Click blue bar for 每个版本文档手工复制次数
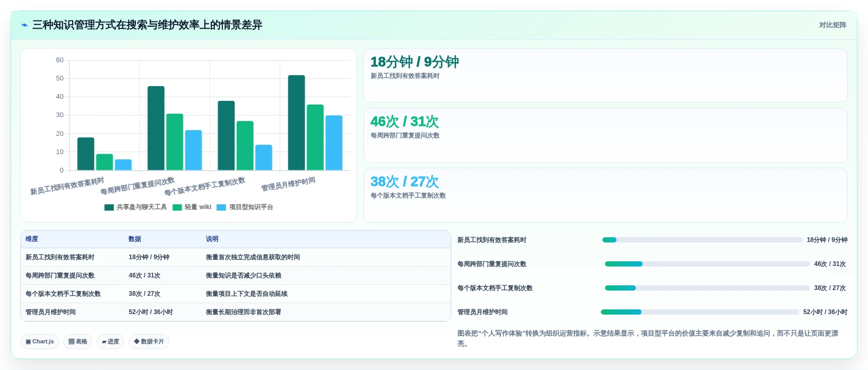 pos(264,158)
